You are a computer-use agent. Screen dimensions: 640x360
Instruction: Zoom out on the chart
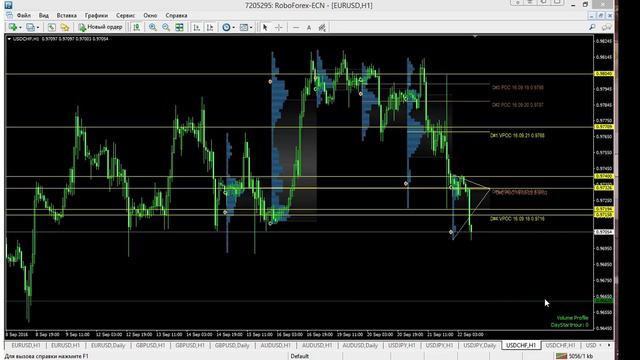[x=166, y=27]
